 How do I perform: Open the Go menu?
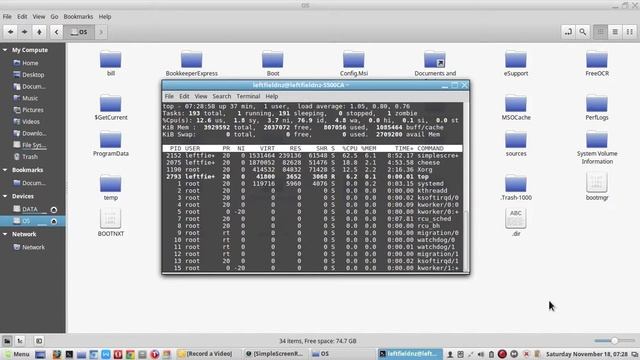[54, 17]
